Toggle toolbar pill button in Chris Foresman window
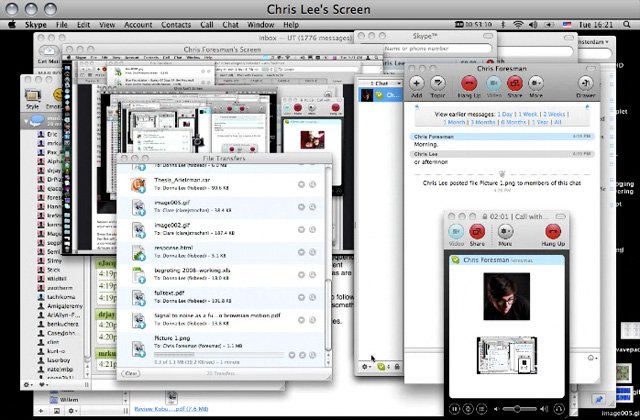This screenshot has height=420, width=640. [x=590, y=69]
